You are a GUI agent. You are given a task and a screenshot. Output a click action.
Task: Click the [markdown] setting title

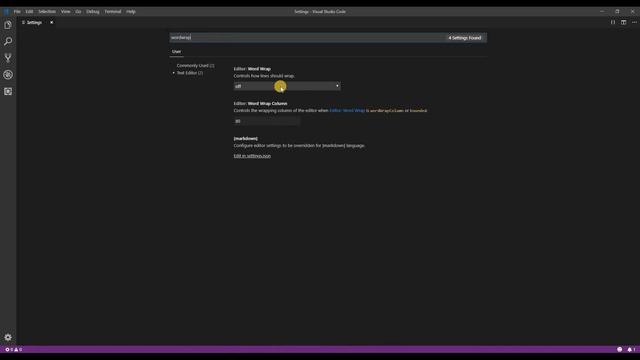click(x=246, y=139)
